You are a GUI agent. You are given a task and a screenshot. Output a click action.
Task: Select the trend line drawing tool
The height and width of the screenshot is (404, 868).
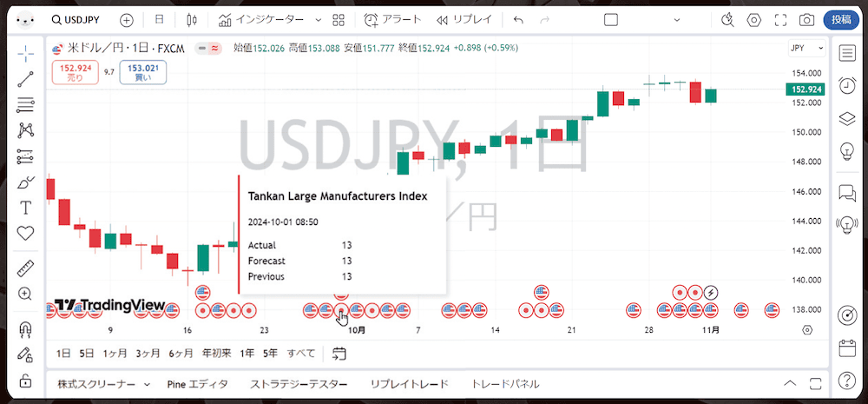point(25,79)
